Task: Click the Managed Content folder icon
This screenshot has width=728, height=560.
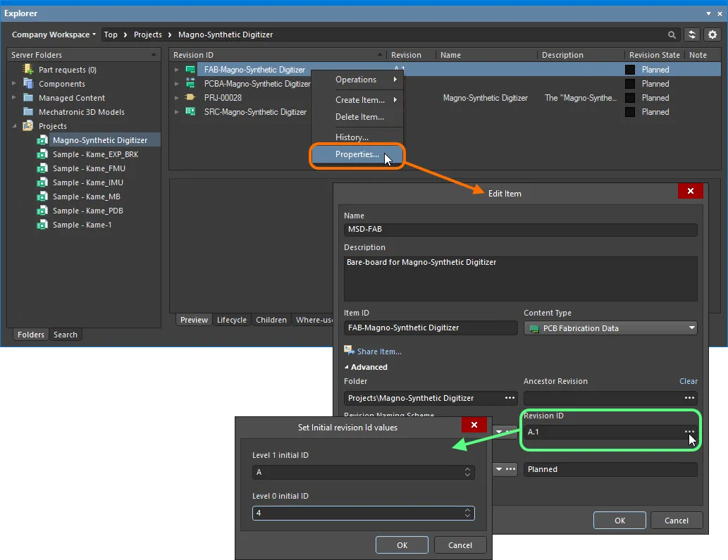Action: [x=28, y=98]
